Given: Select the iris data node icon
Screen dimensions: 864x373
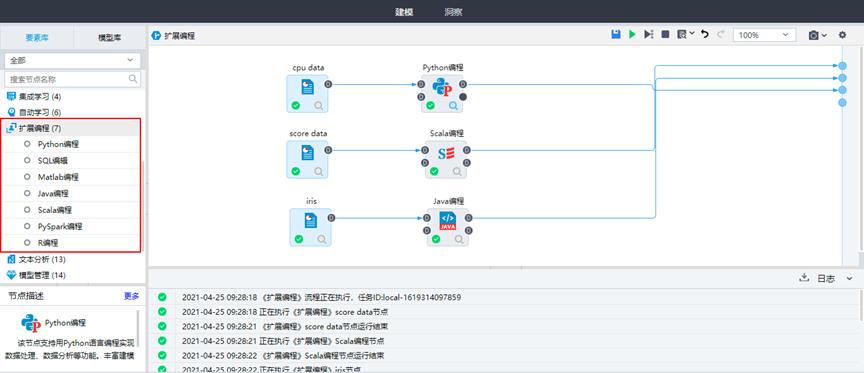Looking at the screenshot, I should (x=311, y=221).
